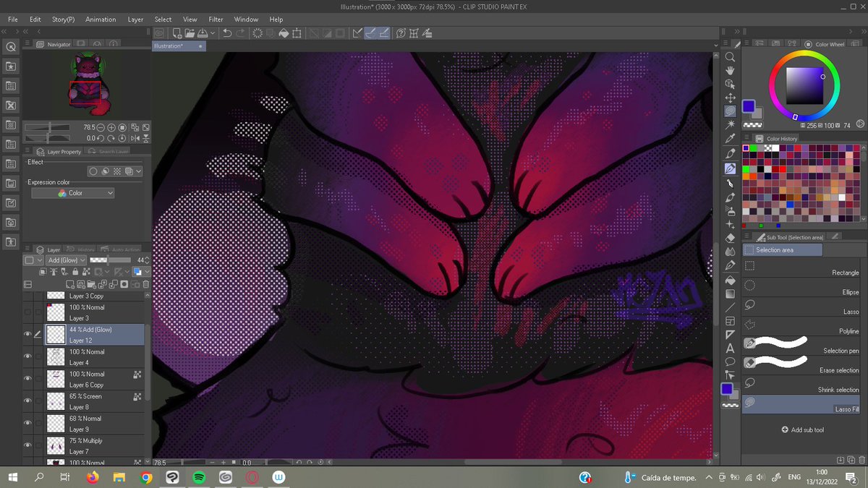Hide Layer 8 with its eye icon

click(27, 401)
